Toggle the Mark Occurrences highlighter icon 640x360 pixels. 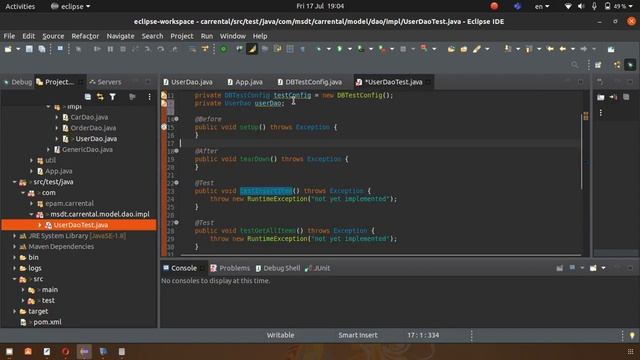252,49
